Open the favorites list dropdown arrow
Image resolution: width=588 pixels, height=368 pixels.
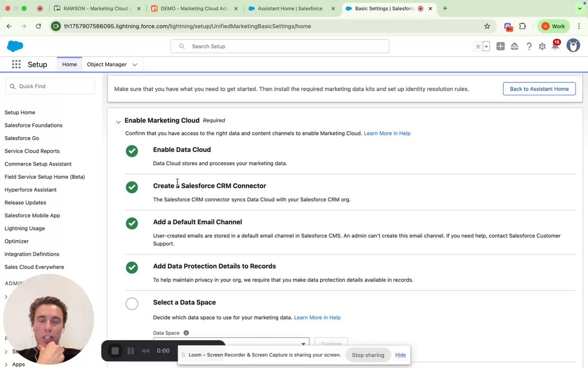[x=486, y=46]
